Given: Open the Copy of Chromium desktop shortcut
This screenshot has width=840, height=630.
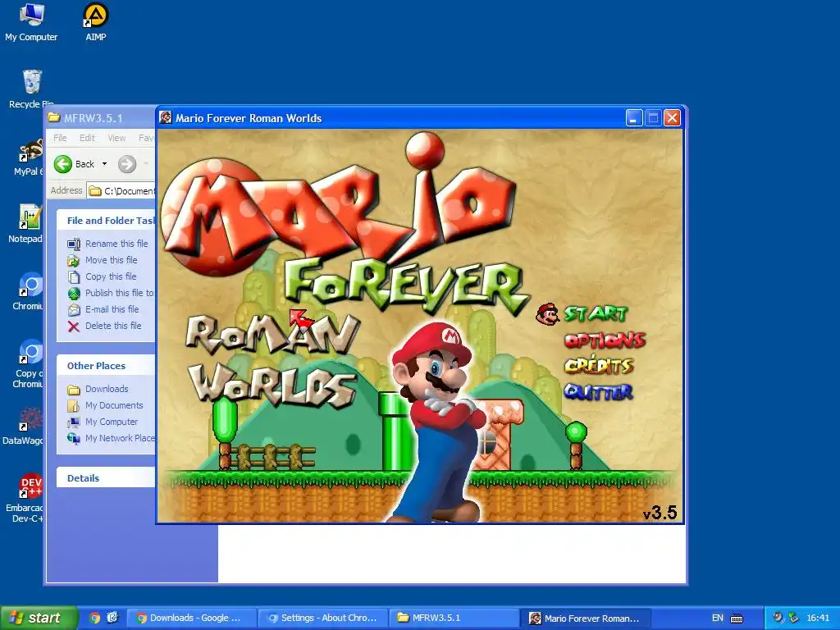Looking at the screenshot, I should pos(28,363).
